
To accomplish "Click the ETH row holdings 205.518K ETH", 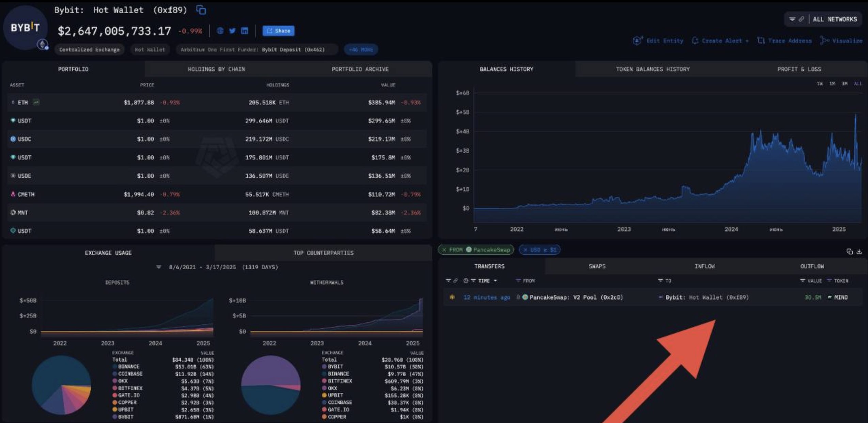I will coord(268,102).
